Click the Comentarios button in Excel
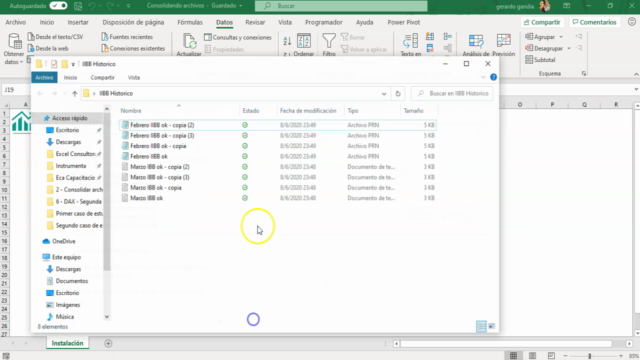 594,22
